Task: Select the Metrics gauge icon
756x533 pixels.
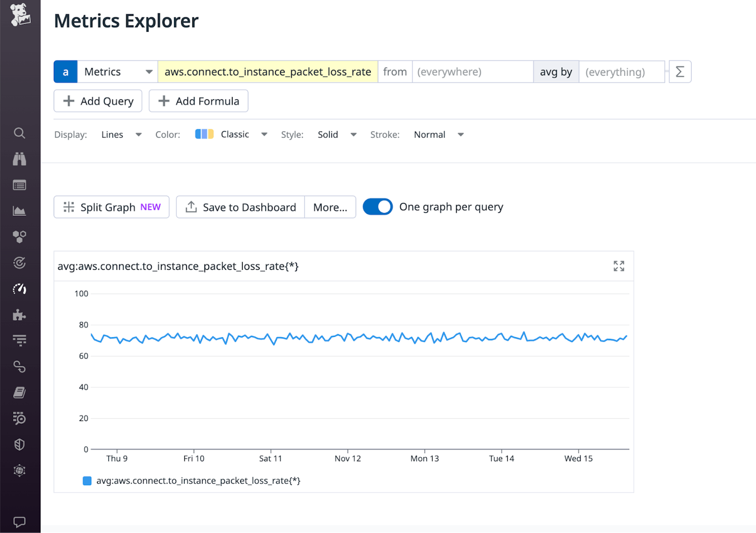Action: (20, 289)
